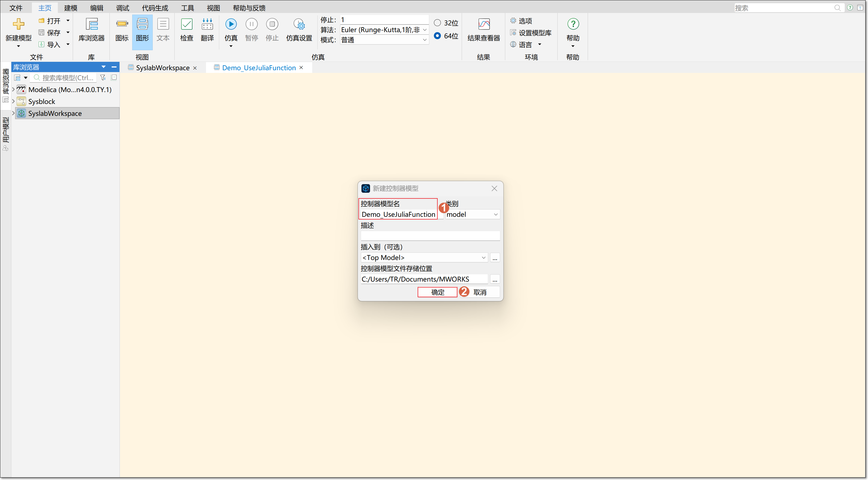Screen dimensions: 868x480
Task: Click the 描述 description input field
Action: 430,236
